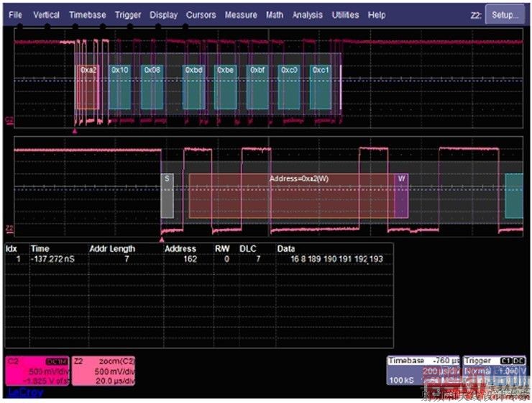Viewport: 532px width, 403px height.
Task: Select decoded byte 0xbf in upper trace
Action: (x=257, y=87)
